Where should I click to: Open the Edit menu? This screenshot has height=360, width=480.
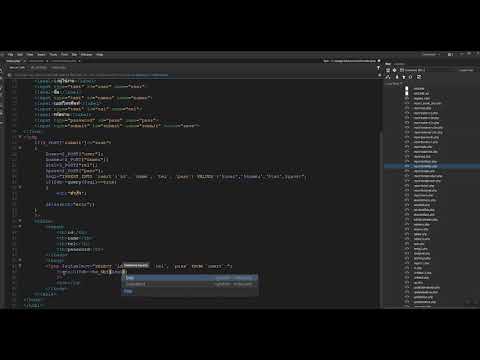20,55
